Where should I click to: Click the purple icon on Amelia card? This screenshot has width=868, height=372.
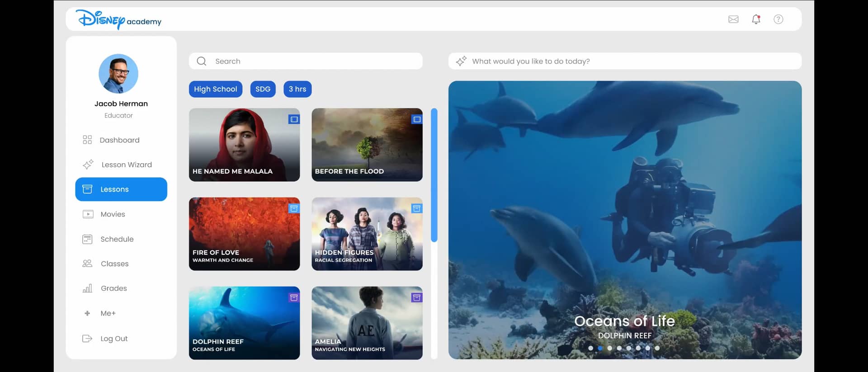(417, 297)
